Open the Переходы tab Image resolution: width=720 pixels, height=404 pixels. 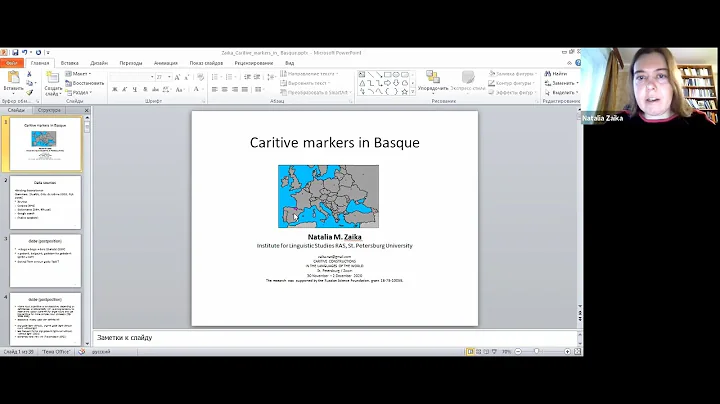pos(131,63)
